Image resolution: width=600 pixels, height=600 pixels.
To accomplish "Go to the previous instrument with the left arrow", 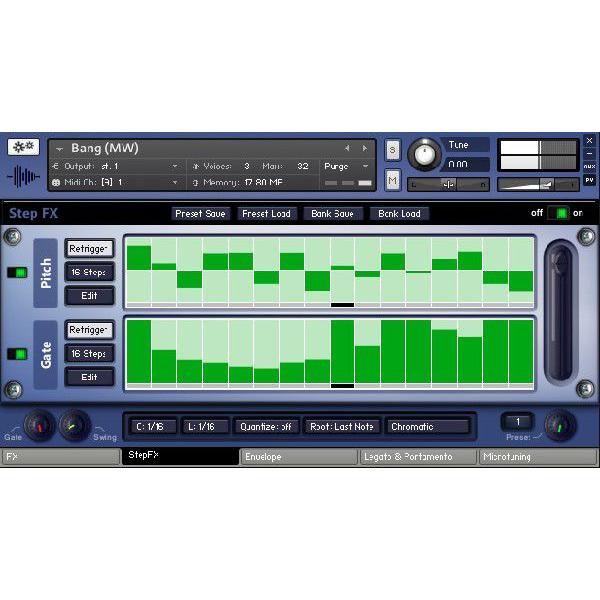I will [347, 148].
